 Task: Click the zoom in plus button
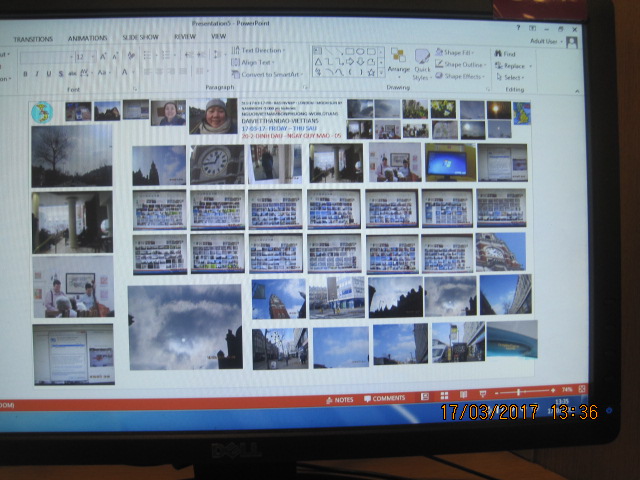(553, 390)
